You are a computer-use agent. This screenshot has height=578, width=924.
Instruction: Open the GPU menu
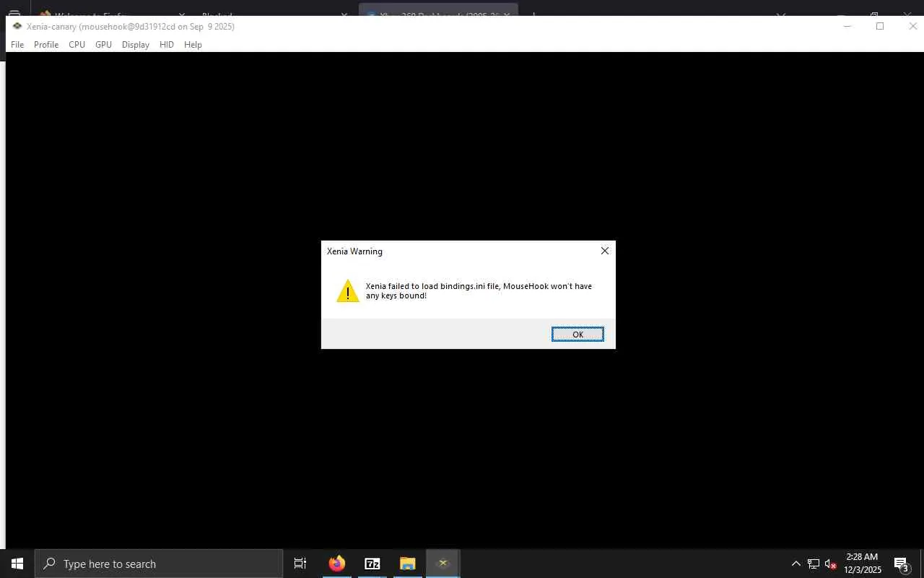point(103,45)
